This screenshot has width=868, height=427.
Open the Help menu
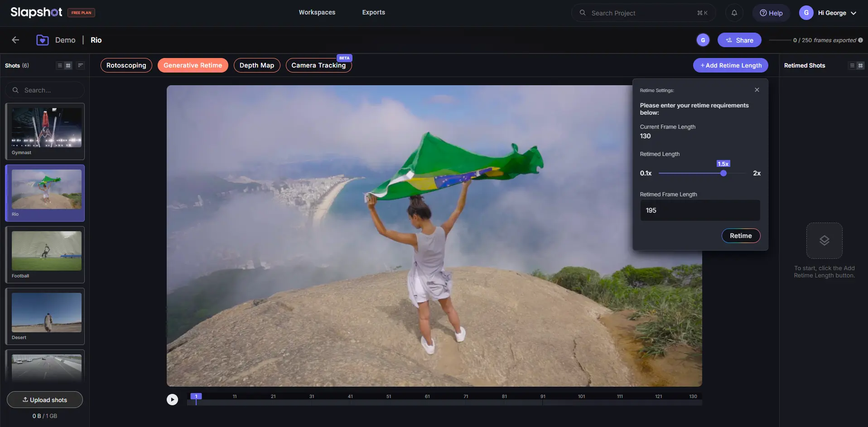(x=771, y=13)
